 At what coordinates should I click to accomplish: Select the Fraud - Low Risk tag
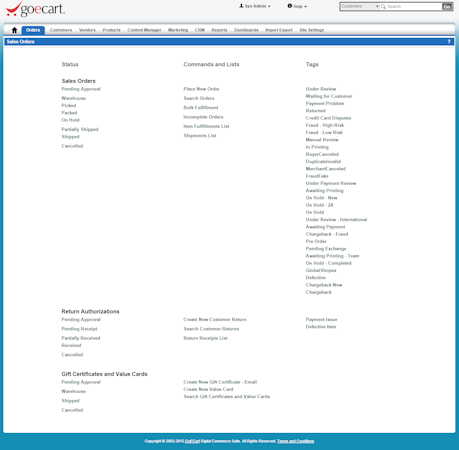[324, 133]
